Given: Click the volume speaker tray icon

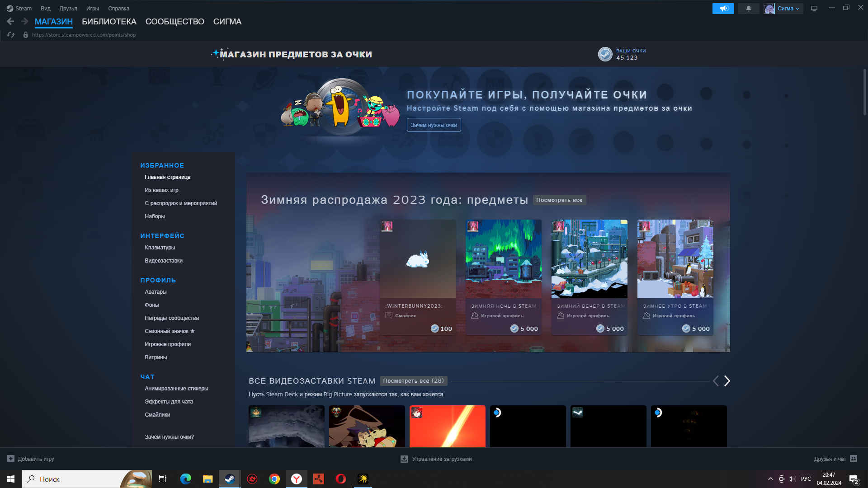Looking at the screenshot, I should point(792,479).
